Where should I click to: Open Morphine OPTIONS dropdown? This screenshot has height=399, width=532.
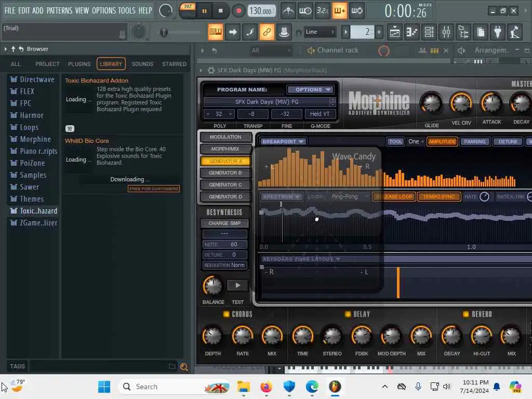click(311, 89)
